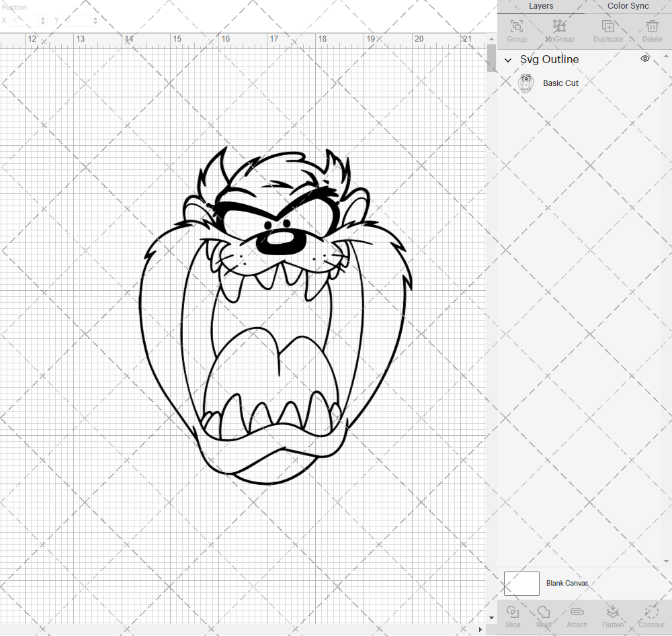Click the Duplicate icon
Viewport: 672px width, 636px height.
click(x=607, y=27)
